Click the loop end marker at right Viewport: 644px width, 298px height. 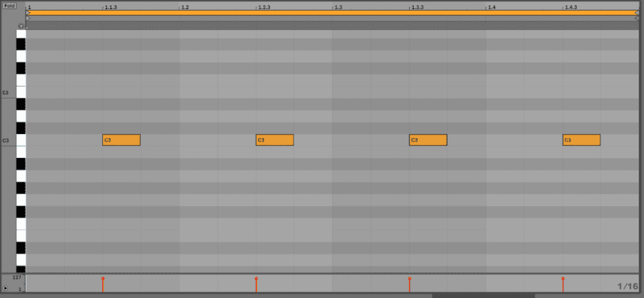pyautogui.click(x=637, y=13)
